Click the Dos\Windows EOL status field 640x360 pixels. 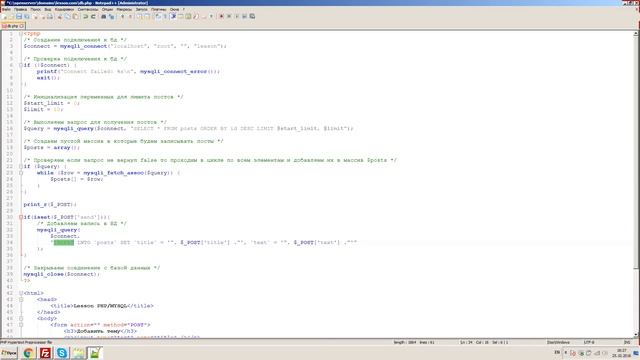click(x=558, y=342)
